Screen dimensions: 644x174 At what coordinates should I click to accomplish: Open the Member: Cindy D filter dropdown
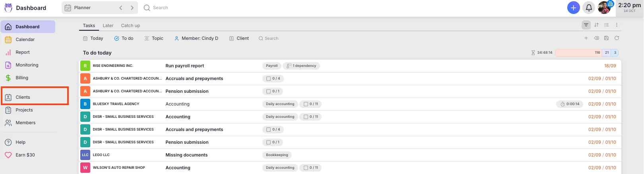click(x=196, y=38)
